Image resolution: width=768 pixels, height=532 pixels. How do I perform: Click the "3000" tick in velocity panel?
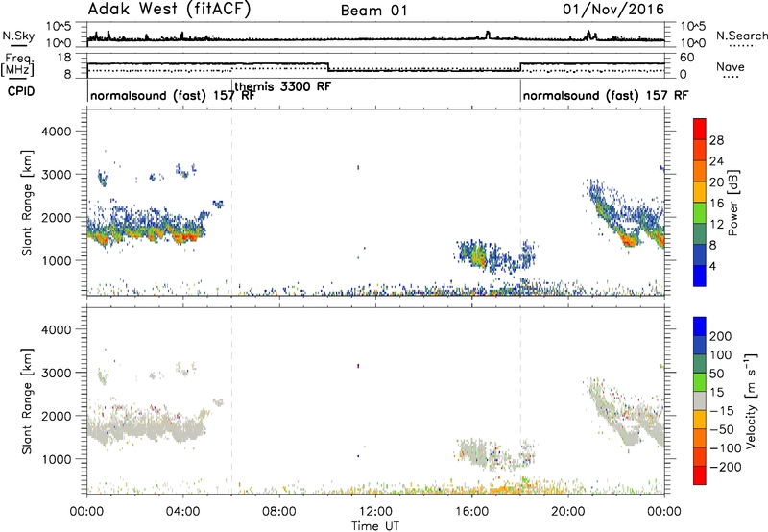(57, 373)
